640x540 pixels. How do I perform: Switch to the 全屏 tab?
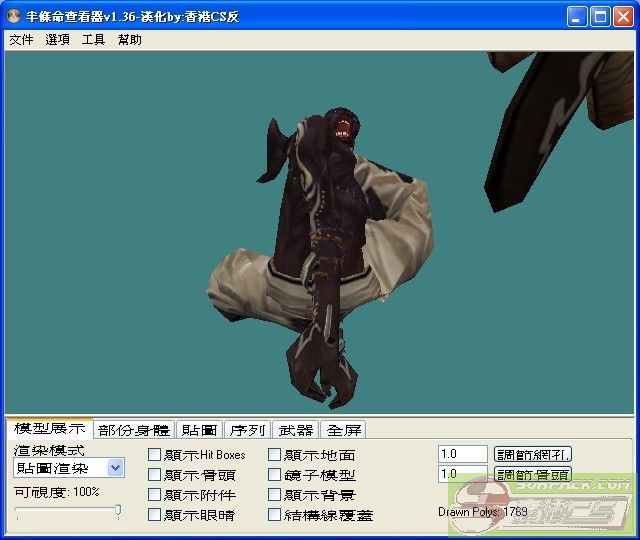[x=345, y=430]
